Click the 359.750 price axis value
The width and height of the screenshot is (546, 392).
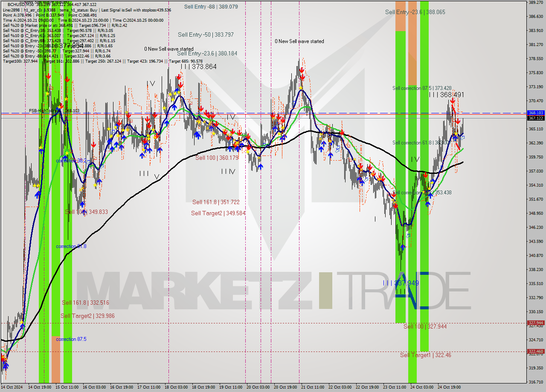(536, 157)
